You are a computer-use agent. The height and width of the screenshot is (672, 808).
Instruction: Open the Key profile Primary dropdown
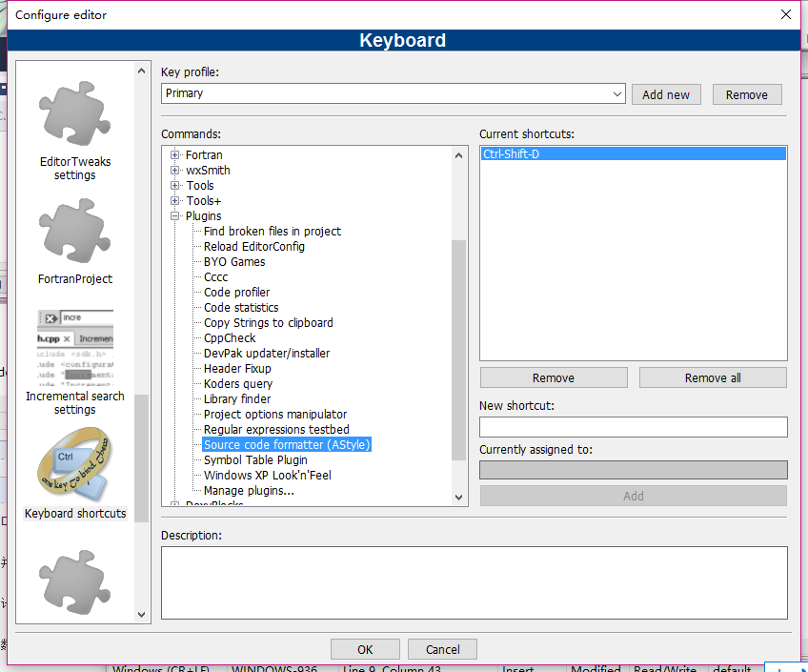[x=394, y=93]
